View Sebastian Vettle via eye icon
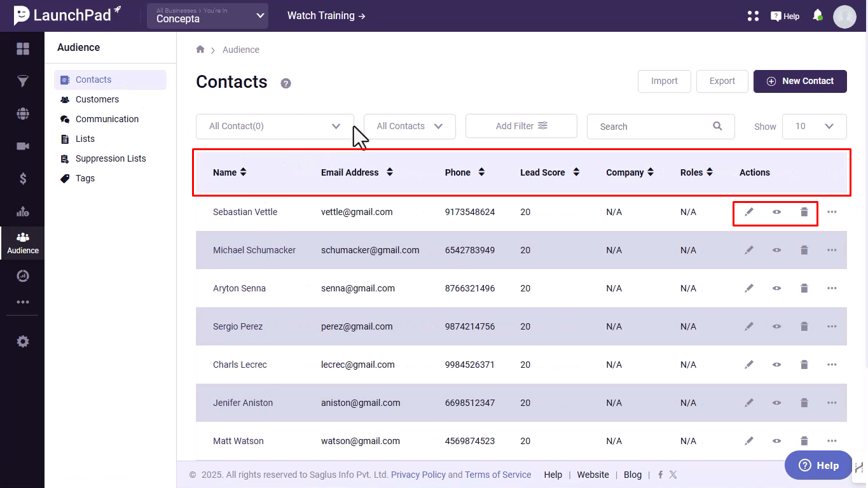This screenshot has width=868, height=488. tap(777, 212)
